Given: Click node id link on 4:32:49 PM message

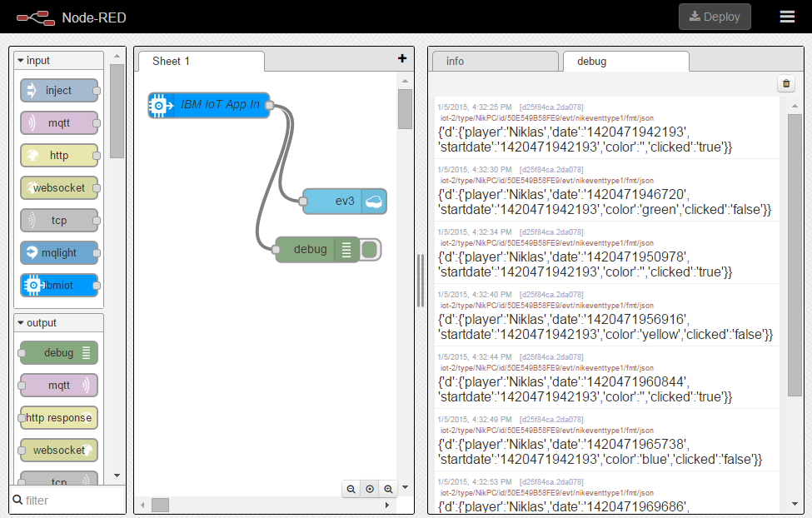Looking at the screenshot, I should pyautogui.click(x=551, y=420).
